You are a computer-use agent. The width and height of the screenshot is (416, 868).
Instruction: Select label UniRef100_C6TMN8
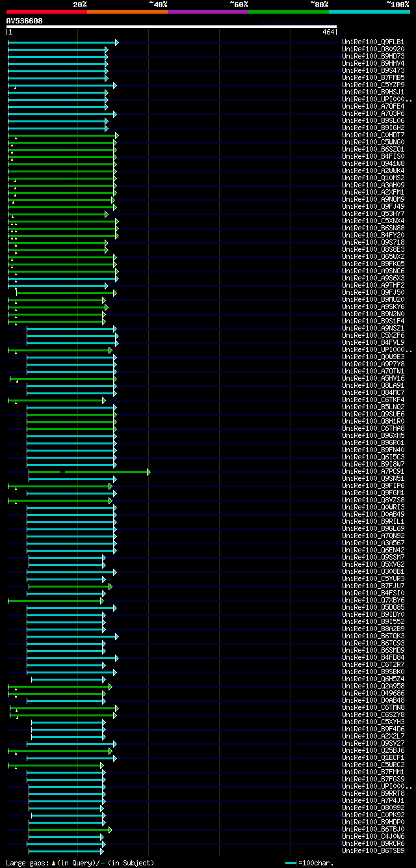(374, 707)
